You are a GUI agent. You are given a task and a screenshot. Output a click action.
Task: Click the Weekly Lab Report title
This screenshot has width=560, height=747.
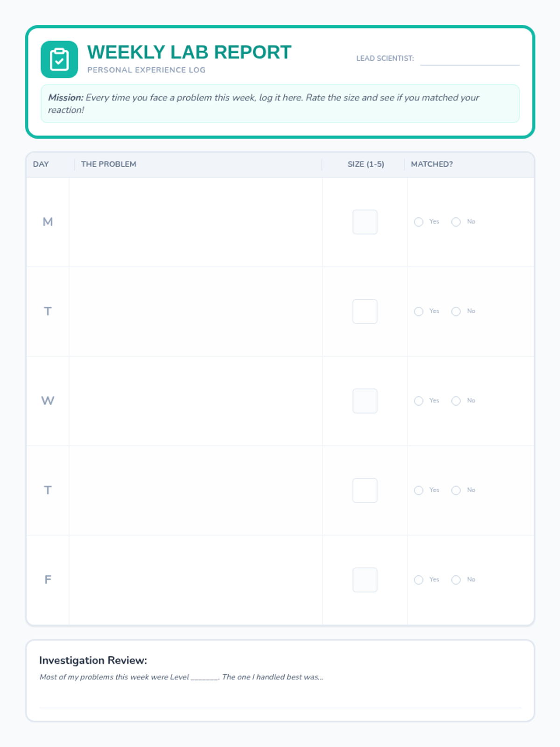click(x=189, y=52)
